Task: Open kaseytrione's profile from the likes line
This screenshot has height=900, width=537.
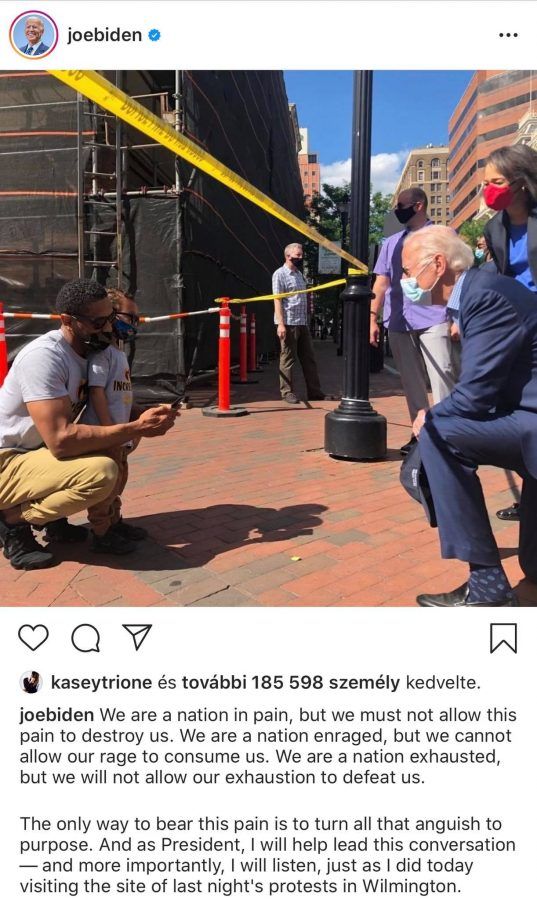Action: 101,682
